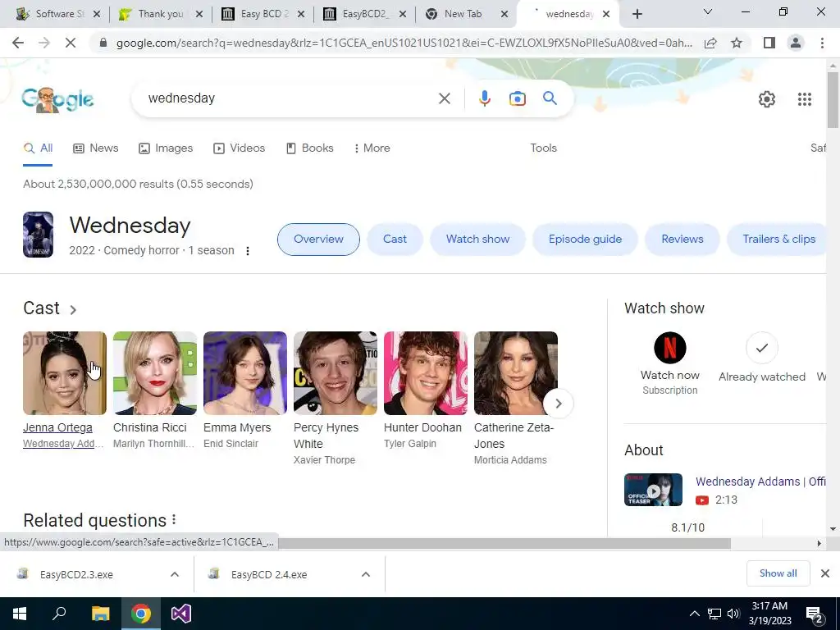Open Jenna Ortega cast link
Viewport: 840px width, 630px height.
point(57,427)
